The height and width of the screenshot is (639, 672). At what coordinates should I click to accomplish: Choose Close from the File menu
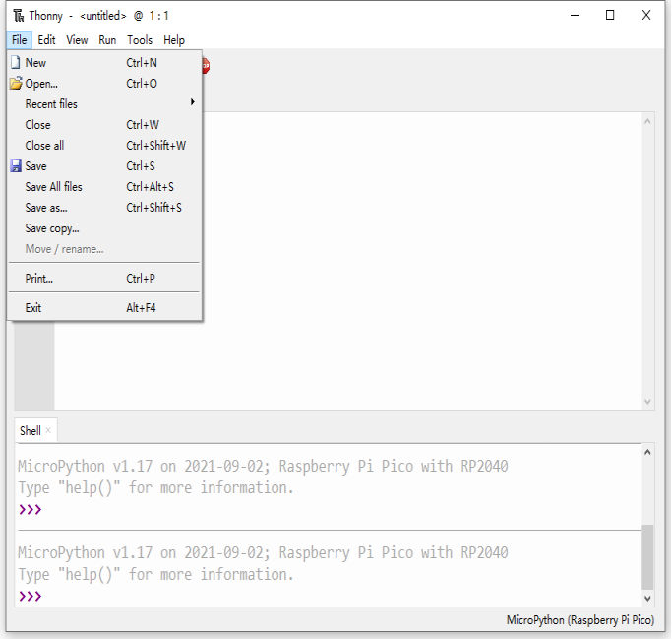(x=104, y=125)
